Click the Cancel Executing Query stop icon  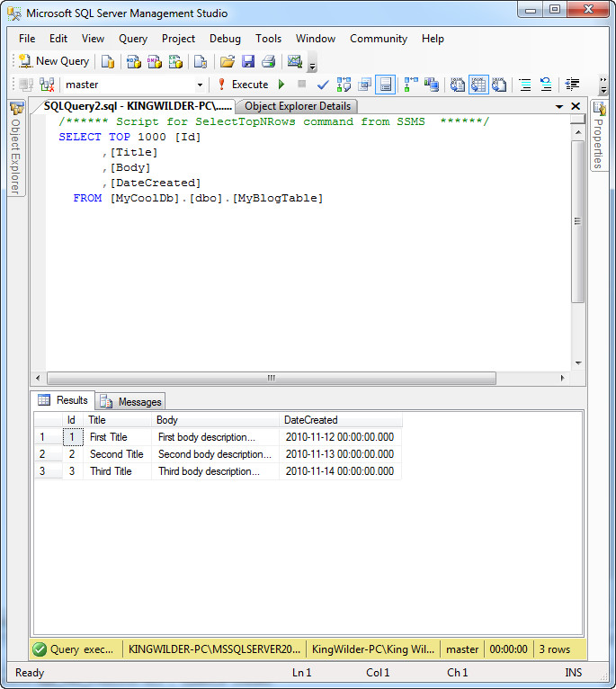[x=301, y=84]
